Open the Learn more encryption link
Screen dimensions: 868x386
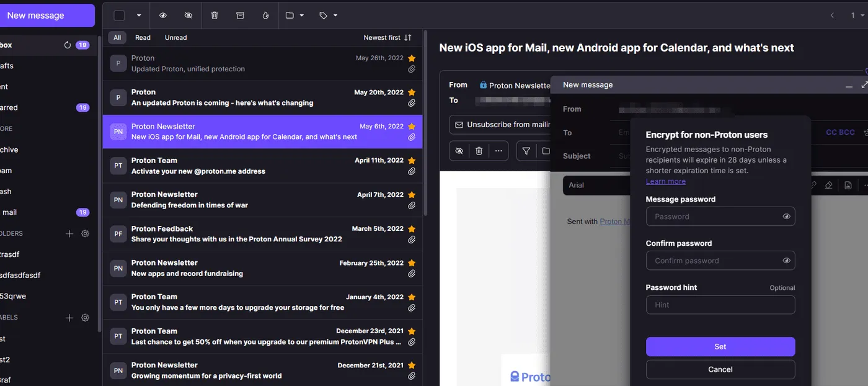click(665, 181)
